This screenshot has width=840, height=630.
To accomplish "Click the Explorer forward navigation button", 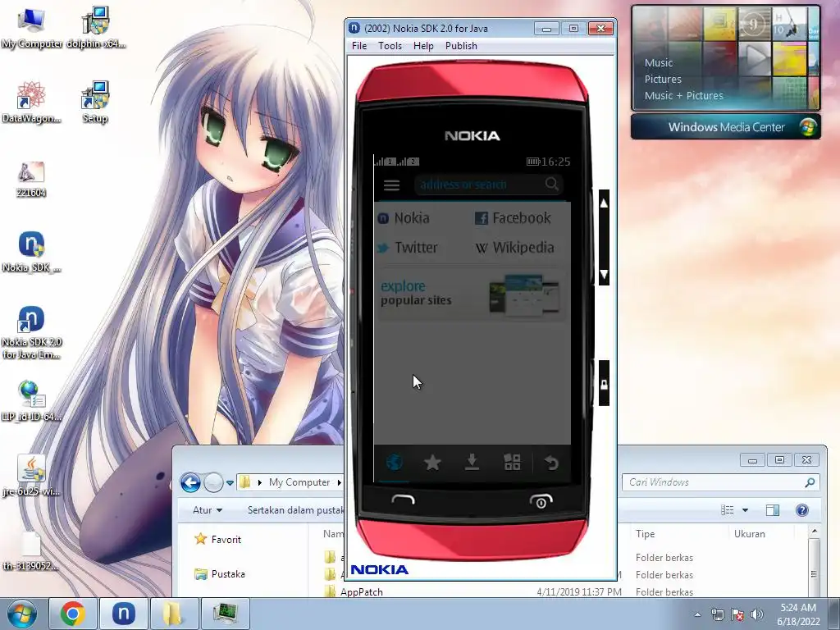I will pos(213,482).
